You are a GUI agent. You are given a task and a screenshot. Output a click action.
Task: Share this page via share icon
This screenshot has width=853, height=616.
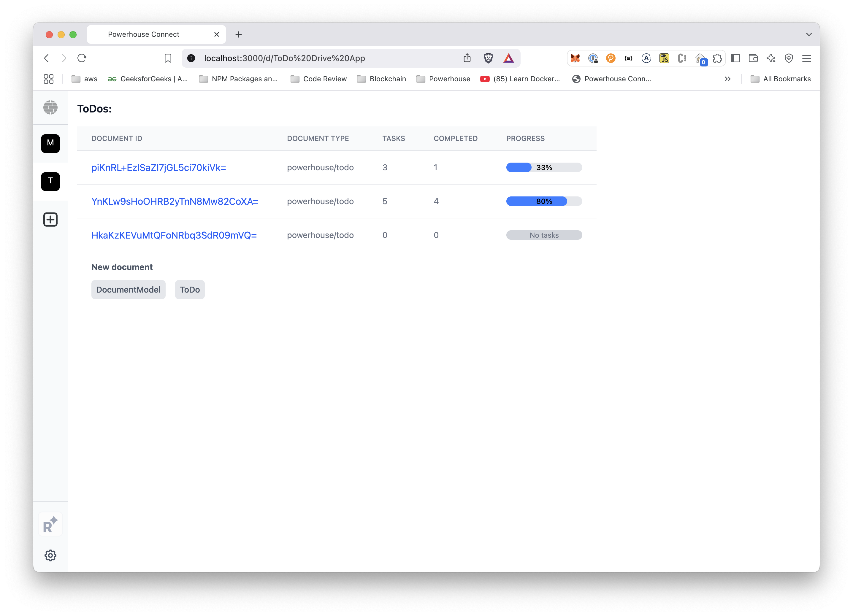tap(467, 58)
